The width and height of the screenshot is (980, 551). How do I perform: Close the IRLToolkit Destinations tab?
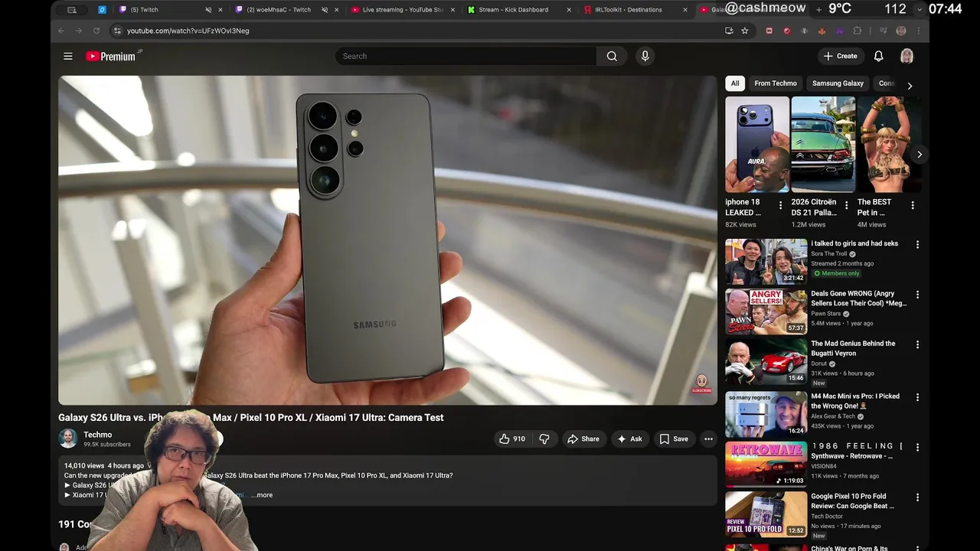[685, 10]
